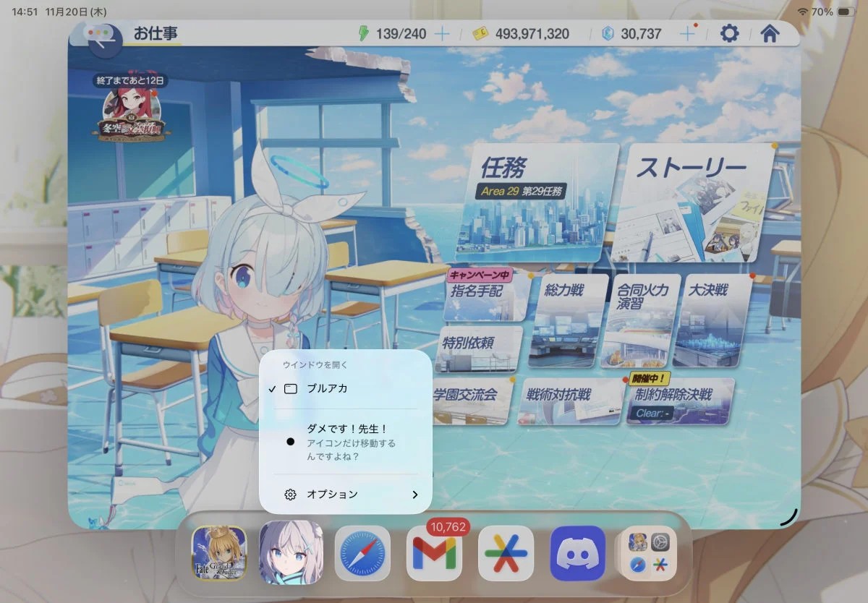Screen dimensions: 868x603
Task: Add AP with plus beside 139/240
Action: 441,33
